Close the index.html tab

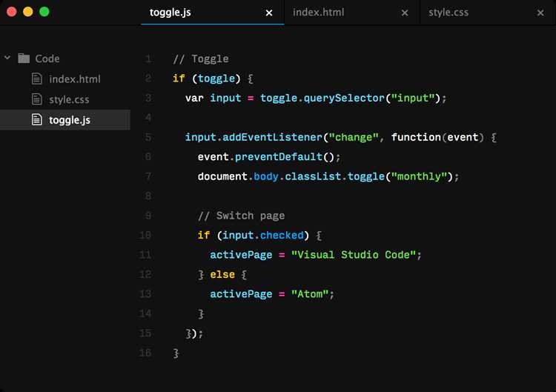point(405,13)
